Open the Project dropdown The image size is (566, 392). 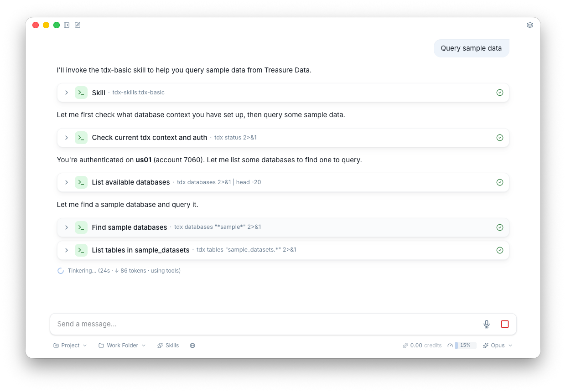click(70, 345)
